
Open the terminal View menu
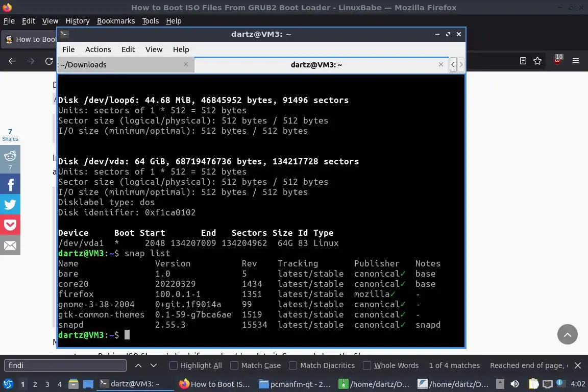point(154,50)
